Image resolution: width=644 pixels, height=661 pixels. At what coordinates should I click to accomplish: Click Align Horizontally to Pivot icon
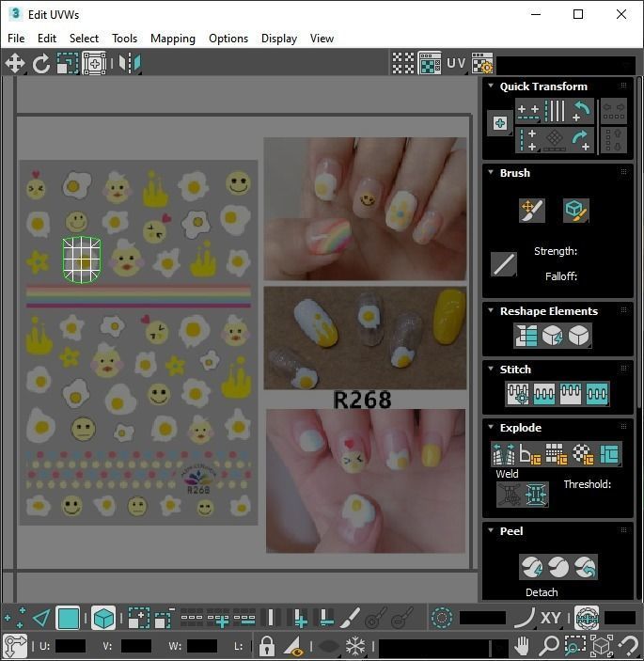(528, 111)
